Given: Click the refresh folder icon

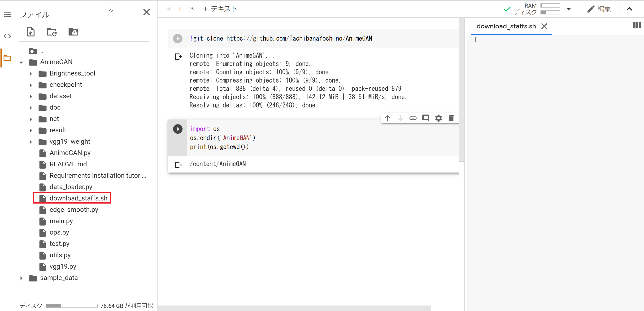Looking at the screenshot, I should click(x=52, y=32).
